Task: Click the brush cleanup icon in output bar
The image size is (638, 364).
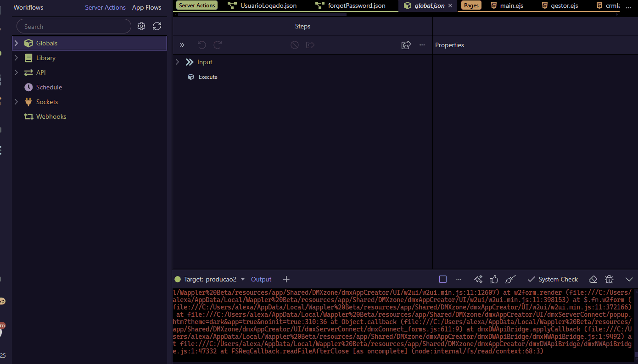Action: 510,279
